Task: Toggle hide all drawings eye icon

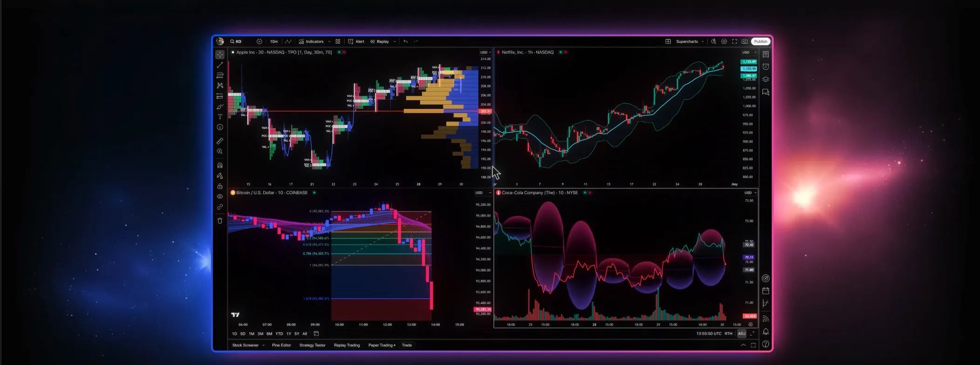Action: pyautogui.click(x=220, y=196)
